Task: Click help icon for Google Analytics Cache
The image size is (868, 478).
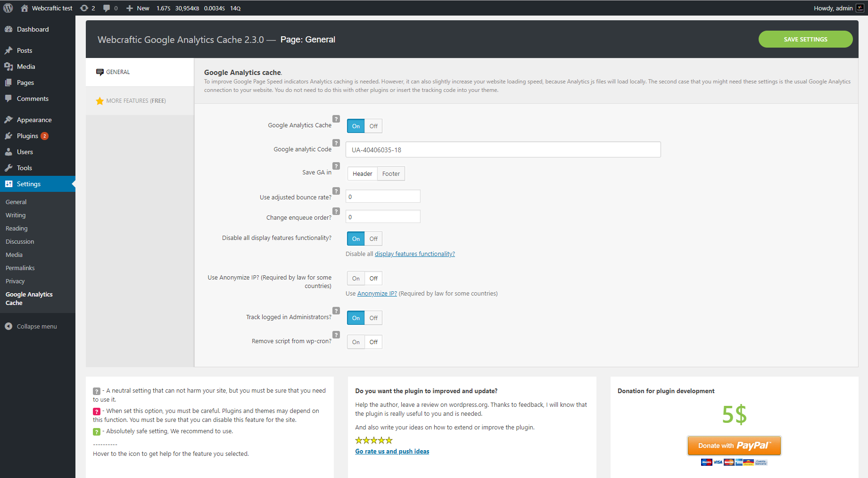Action: (x=336, y=119)
